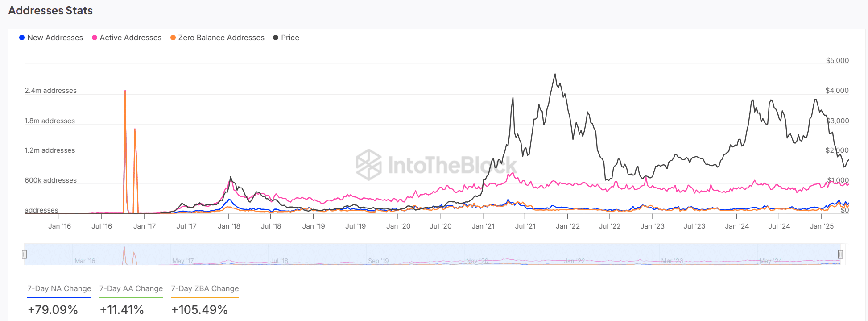The width and height of the screenshot is (868, 321).
Task: Click the +11.41% change value
Action: tap(122, 310)
